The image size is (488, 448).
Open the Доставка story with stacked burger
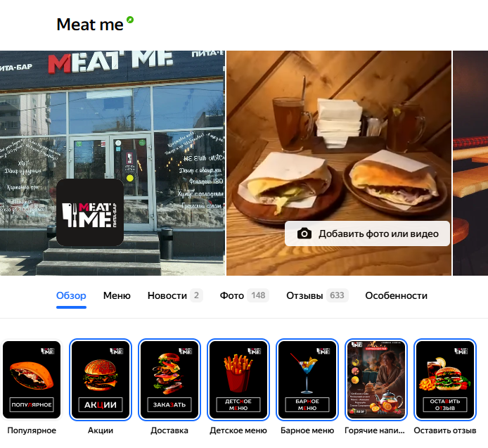pyautogui.click(x=169, y=380)
